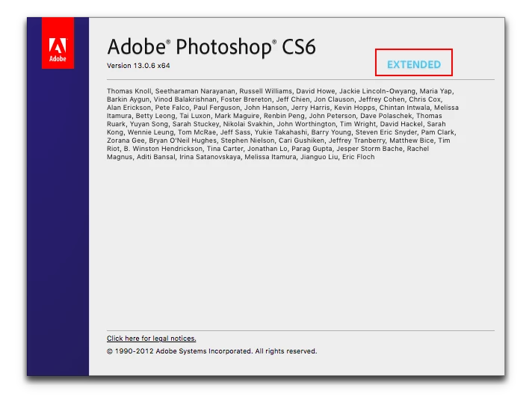This screenshot has width=532, height=414.
Task: Click the name Yukie Takahashi
Action: (281, 132)
